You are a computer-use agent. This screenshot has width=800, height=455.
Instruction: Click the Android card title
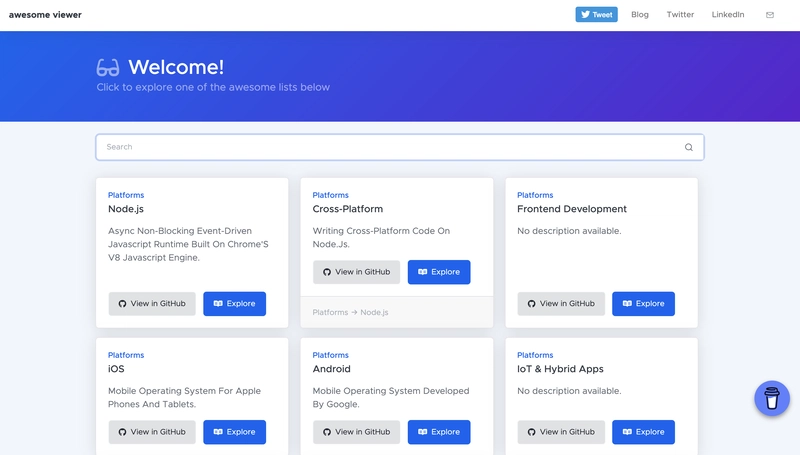click(x=332, y=369)
